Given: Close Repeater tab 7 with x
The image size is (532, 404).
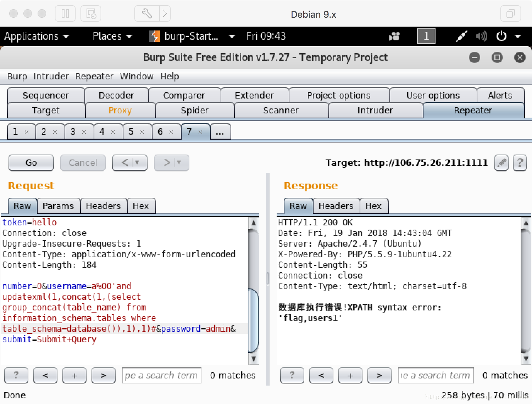Looking at the screenshot, I should [200, 132].
